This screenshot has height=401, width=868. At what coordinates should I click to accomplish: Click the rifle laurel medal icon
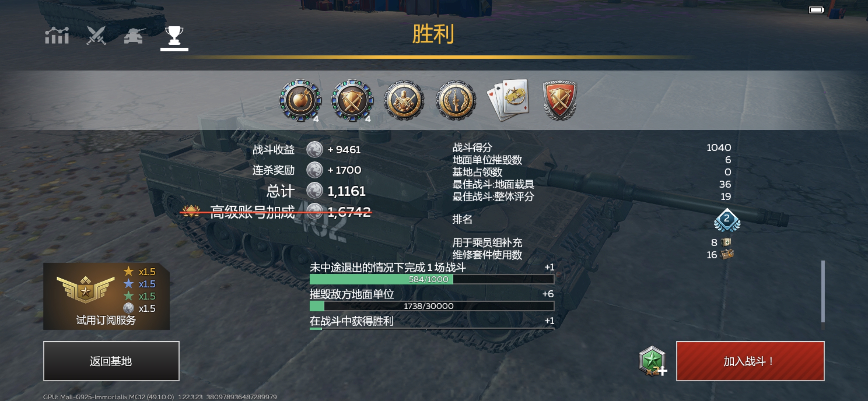click(456, 100)
